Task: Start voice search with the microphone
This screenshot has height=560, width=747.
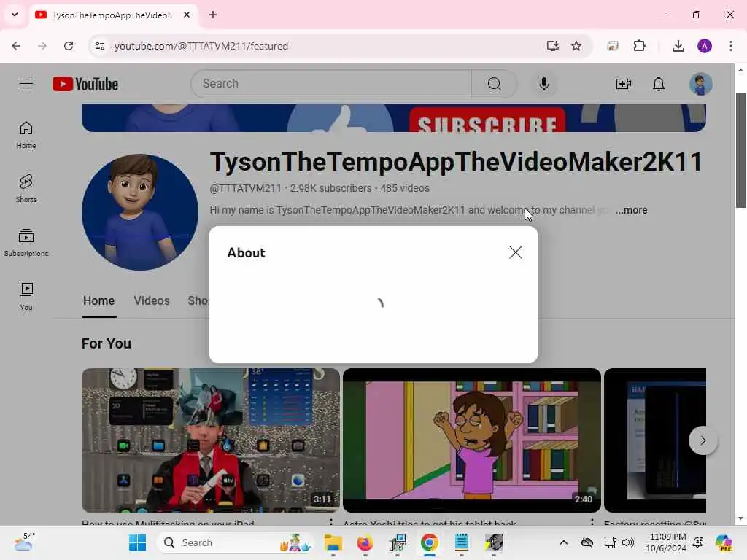Action: click(x=543, y=84)
